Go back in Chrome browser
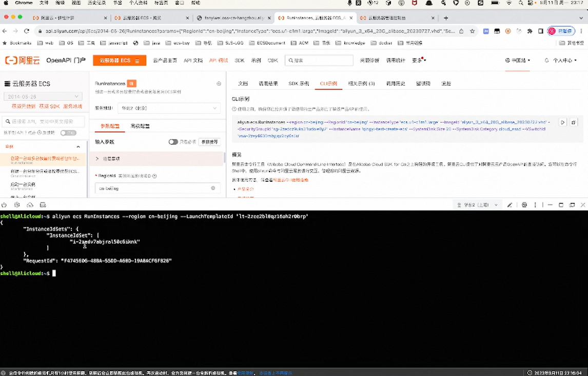 click(5, 31)
